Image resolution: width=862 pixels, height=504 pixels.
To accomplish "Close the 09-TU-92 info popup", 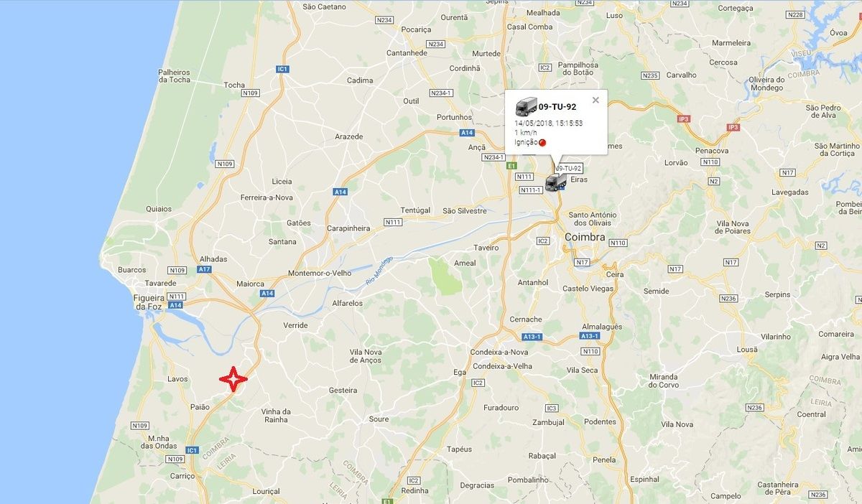I will [595, 101].
